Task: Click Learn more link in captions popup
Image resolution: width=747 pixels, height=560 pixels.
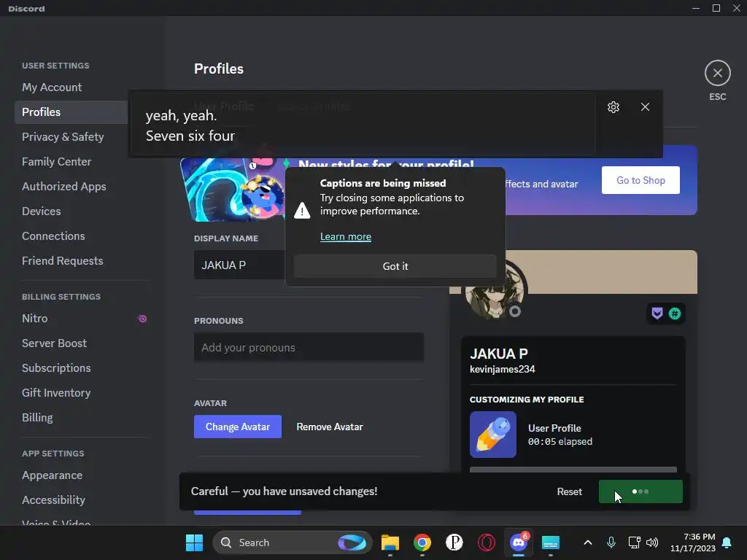Action: (x=345, y=237)
